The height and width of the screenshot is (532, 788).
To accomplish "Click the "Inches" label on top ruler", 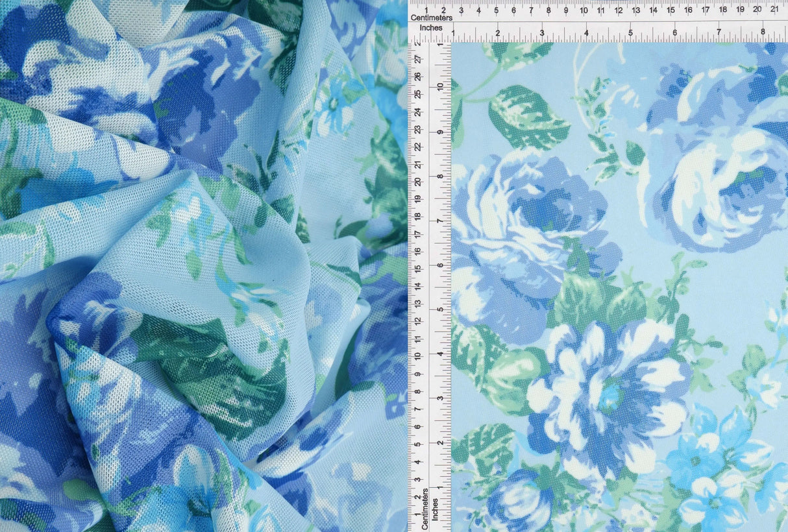I will pyautogui.click(x=431, y=28).
